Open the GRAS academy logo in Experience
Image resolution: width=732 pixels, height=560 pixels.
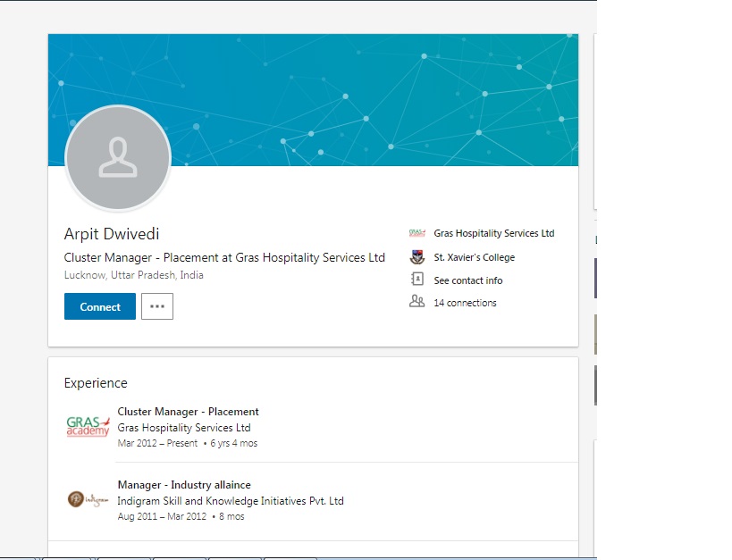coord(88,426)
